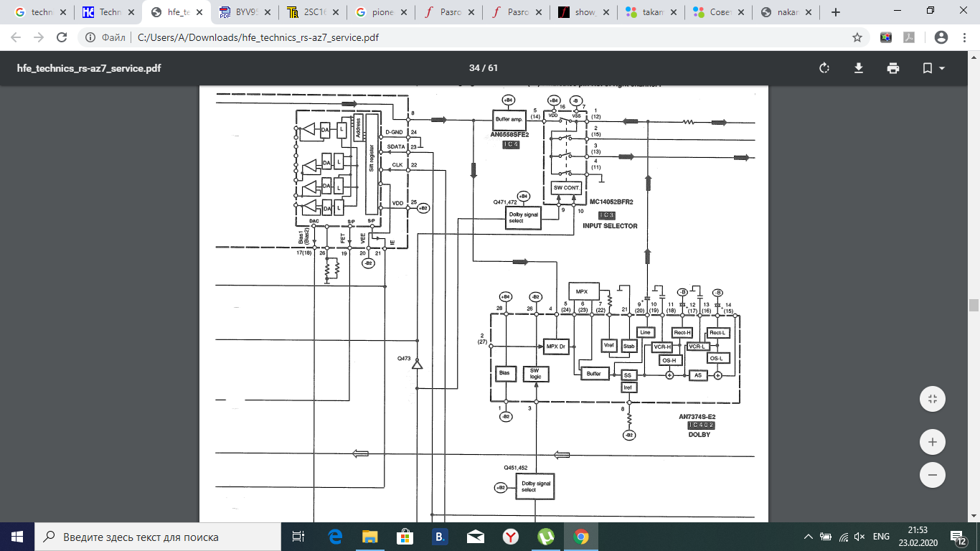Click the Windows search box
This screenshot has height=551, width=980.
[158, 537]
